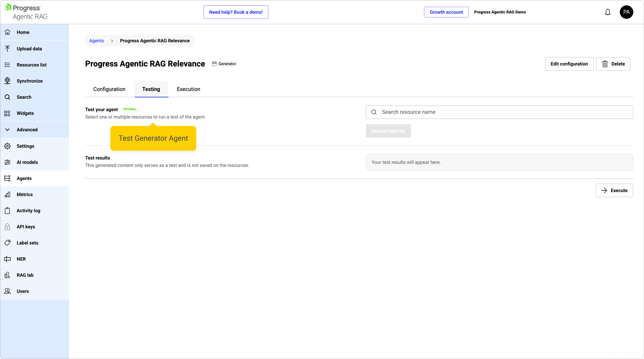This screenshot has width=644, height=359.
Task: Click Need help? Book a demo!
Action: click(x=235, y=12)
